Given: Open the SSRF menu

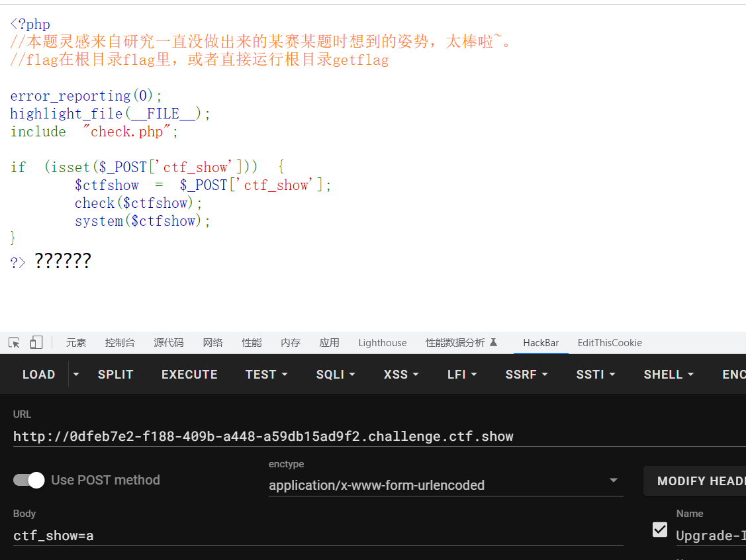Looking at the screenshot, I should (x=526, y=374).
